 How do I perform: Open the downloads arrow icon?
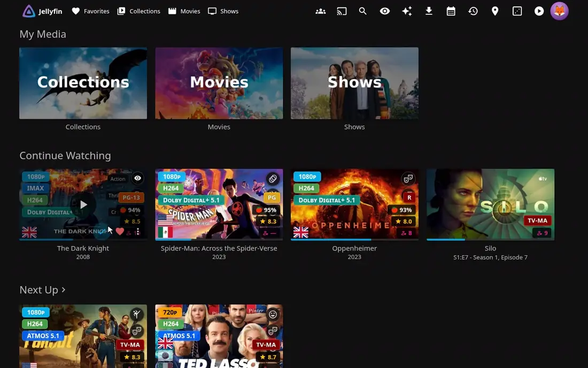tap(429, 11)
